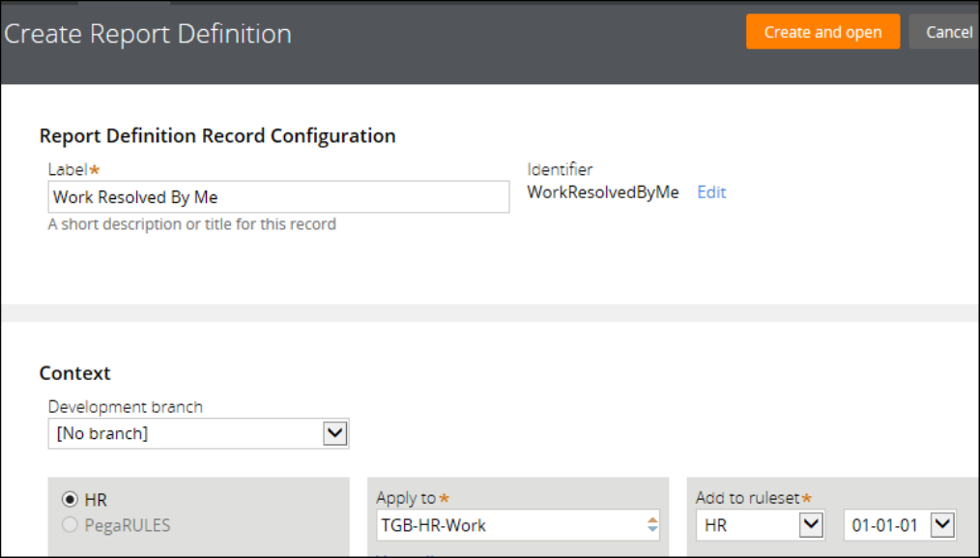Click the Development branch field label
The image size is (980, 558).
[126, 407]
